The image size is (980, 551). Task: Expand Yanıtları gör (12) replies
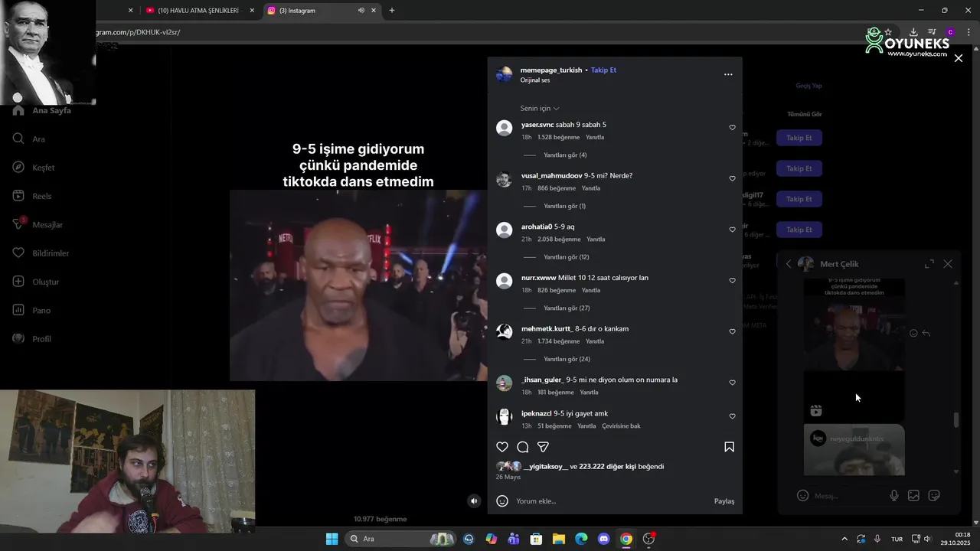(566, 257)
